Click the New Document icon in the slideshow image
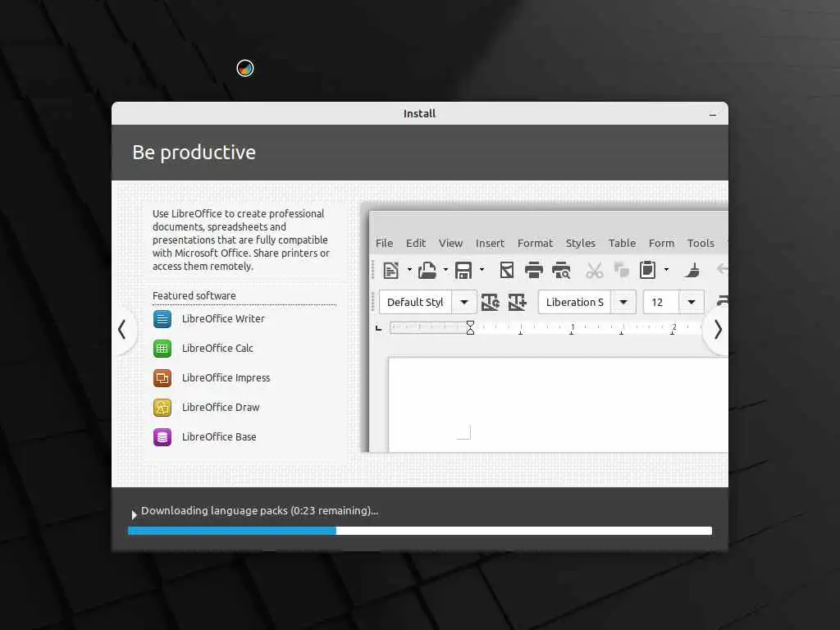Viewport: 840px width, 630px height. 391,271
